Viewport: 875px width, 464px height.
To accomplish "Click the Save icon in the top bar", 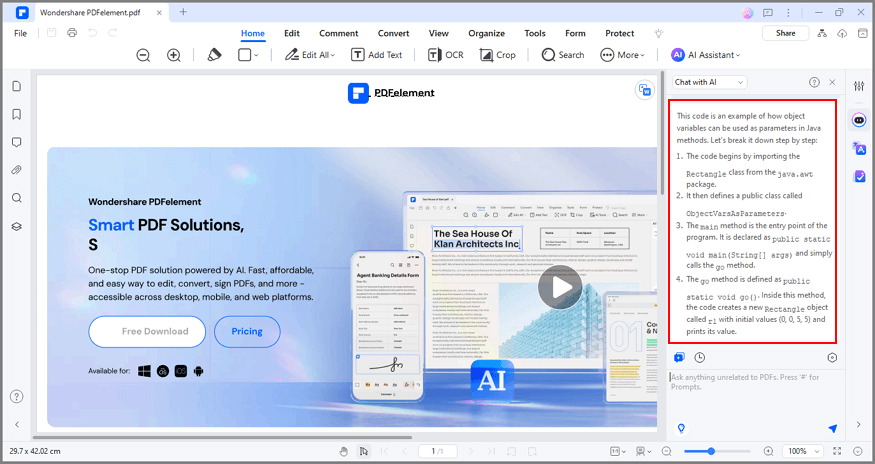I will click(x=51, y=33).
